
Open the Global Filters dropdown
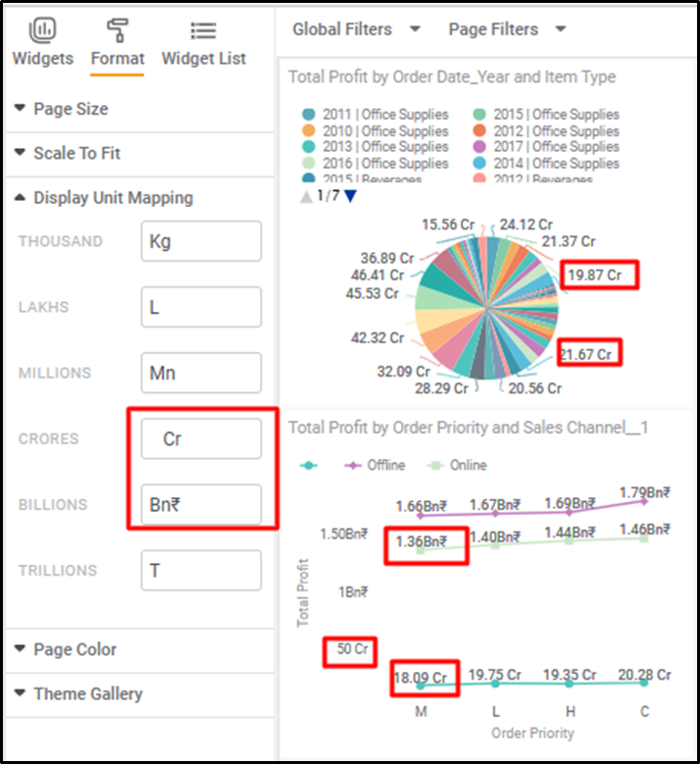pos(356,29)
